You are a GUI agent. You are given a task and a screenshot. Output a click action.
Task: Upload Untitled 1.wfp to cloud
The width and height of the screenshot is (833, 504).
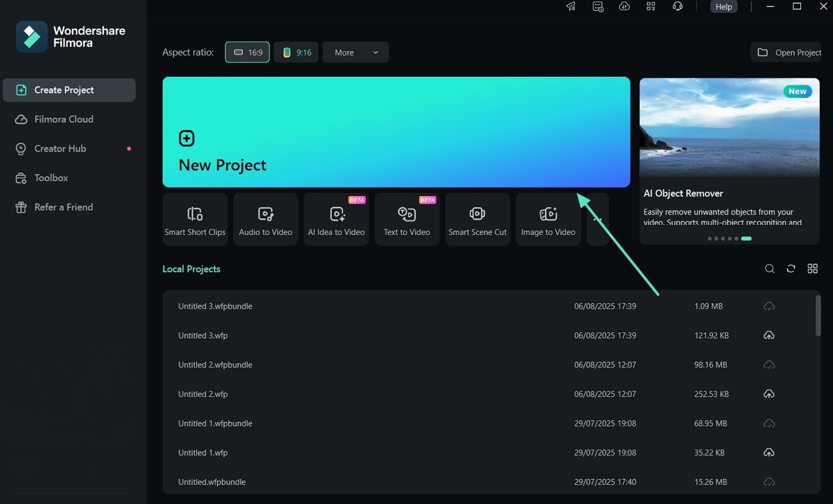pyautogui.click(x=769, y=453)
